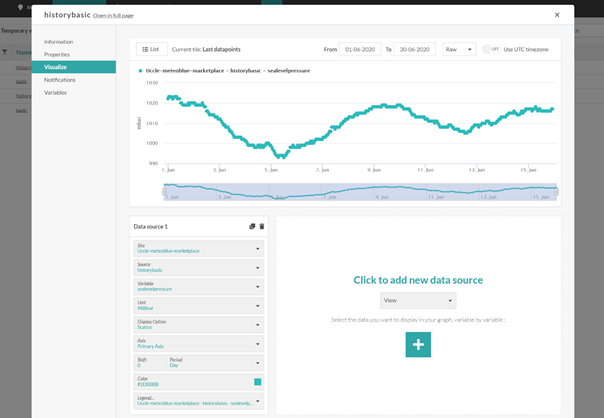Click the chart navigator overview area
The height and width of the screenshot is (418, 604).
360,191
